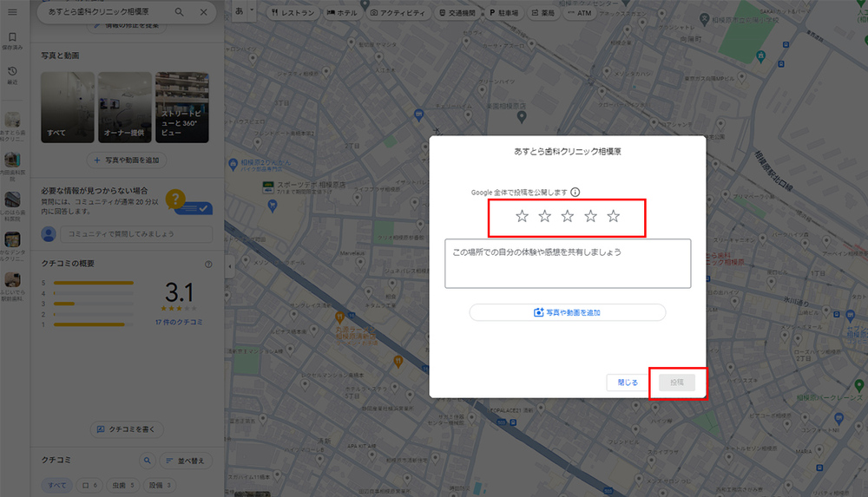868x497 pixels.
Task: Click 閉じる to close dialog
Action: click(x=628, y=383)
